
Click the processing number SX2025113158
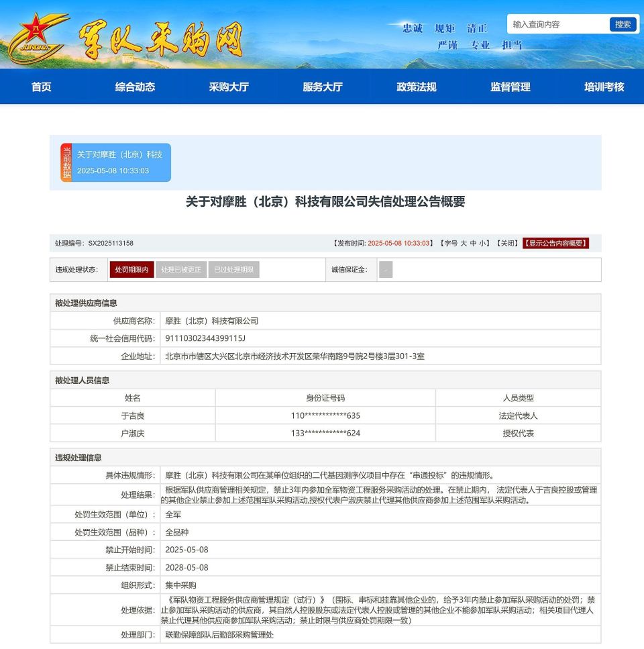pyautogui.click(x=111, y=244)
